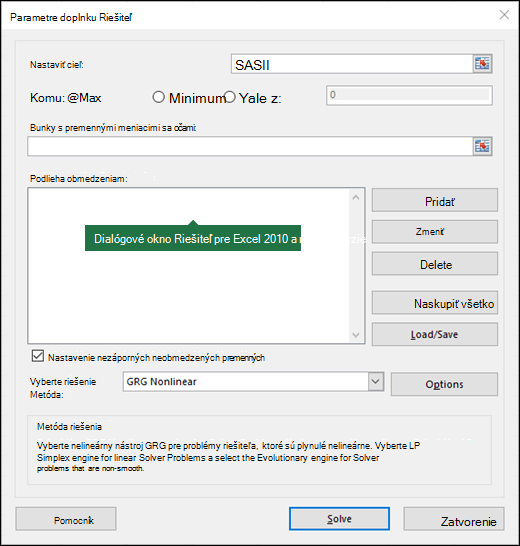520x546 pixels.
Task: Click range selector icon beside SASII objective field
Action: pos(482,64)
